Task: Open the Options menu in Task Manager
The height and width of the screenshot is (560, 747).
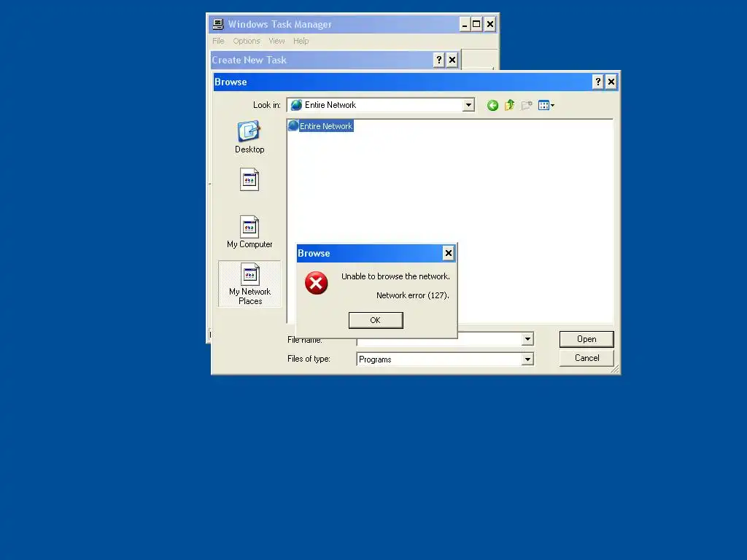Action: (x=247, y=41)
